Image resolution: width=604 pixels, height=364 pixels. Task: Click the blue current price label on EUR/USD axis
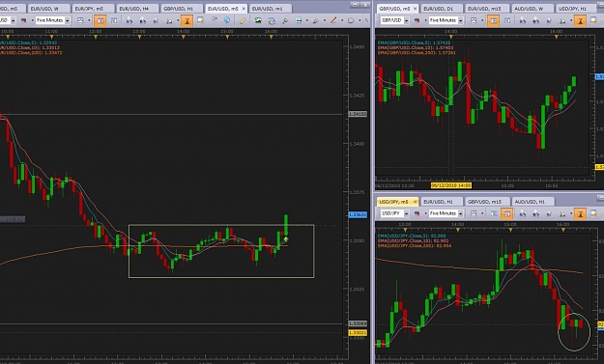point(358,214)
